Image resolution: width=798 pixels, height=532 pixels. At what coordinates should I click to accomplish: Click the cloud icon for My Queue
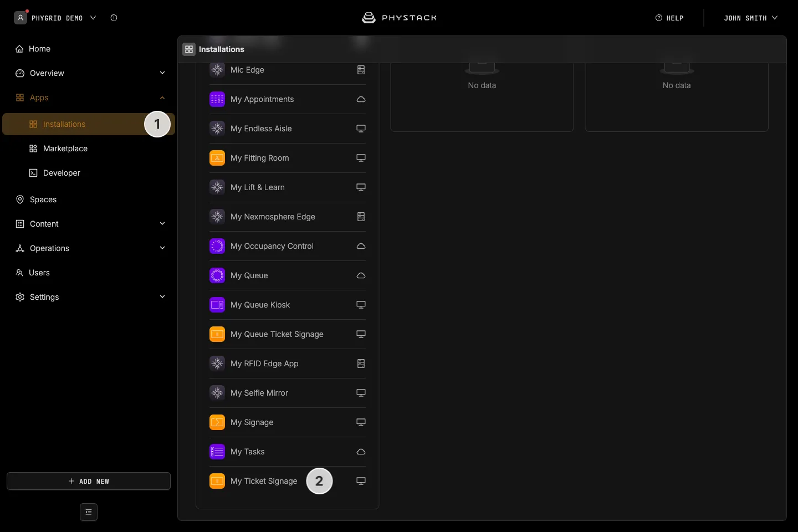tap(361, 275)
